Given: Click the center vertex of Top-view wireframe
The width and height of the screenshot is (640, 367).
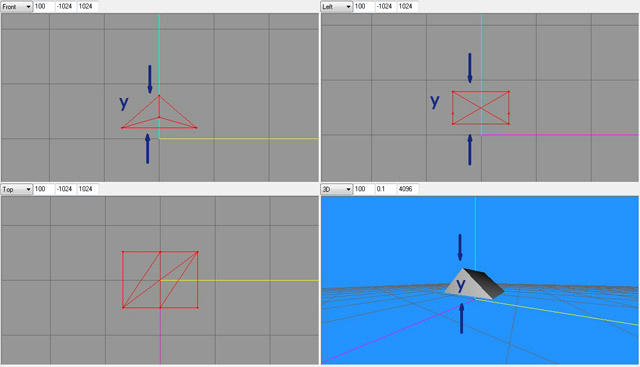Looking at the screenshot, I should pyautogui.click(x=160, y=280).
